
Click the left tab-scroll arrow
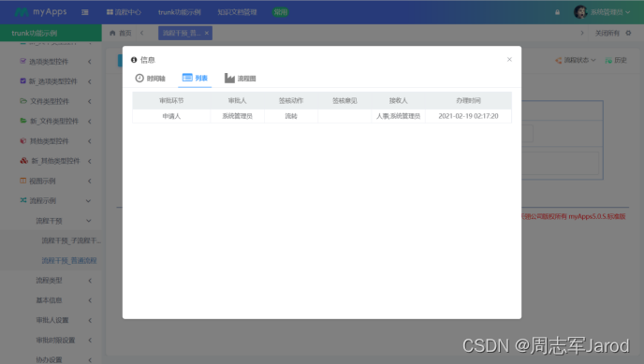pyautogui.click(x=141, y=33)
